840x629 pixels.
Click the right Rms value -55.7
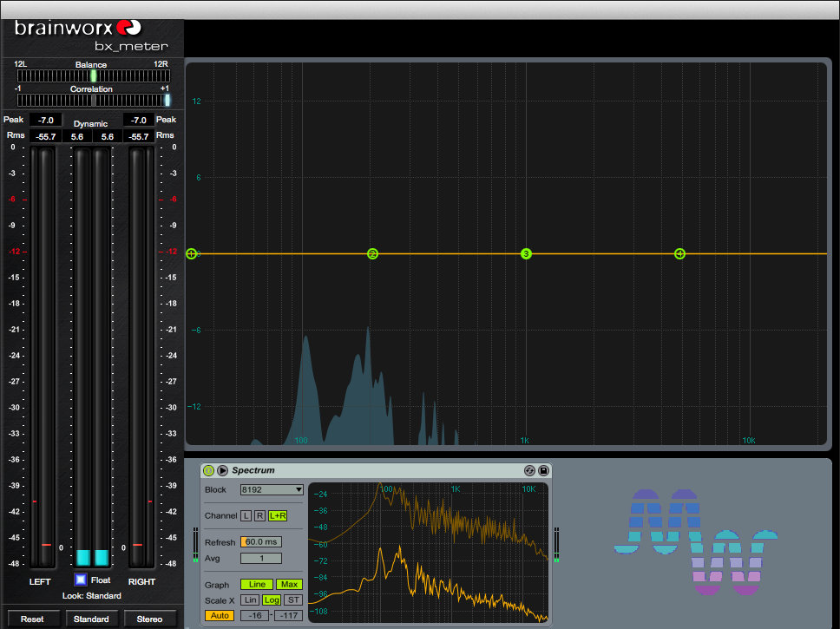tap(138, 136)
